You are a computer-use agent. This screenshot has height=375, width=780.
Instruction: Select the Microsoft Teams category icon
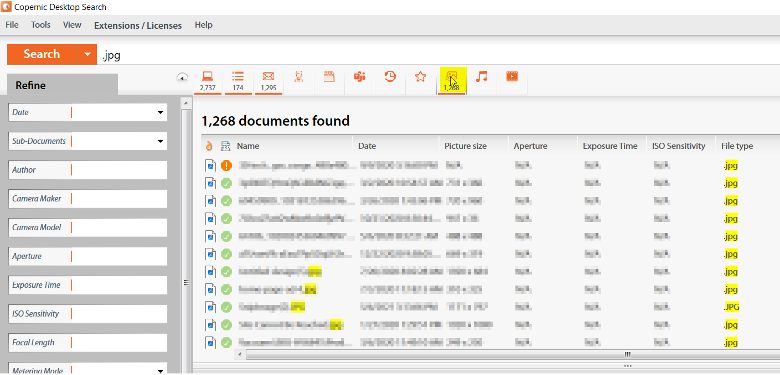pos(360,77)
